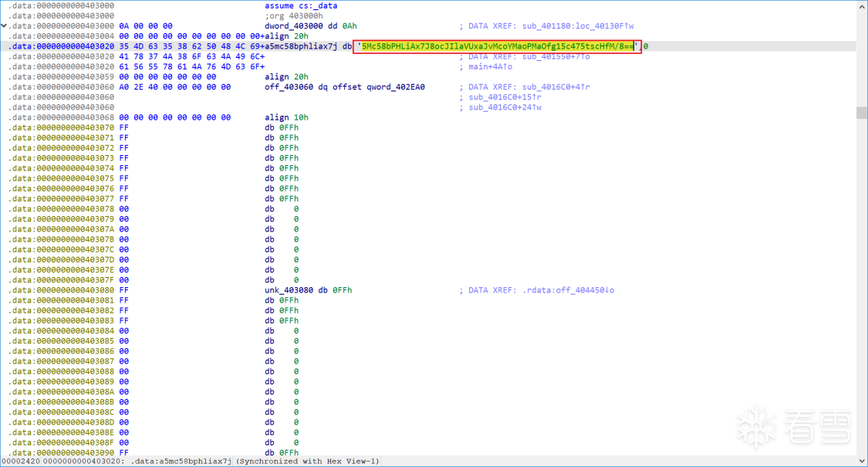Click address .data:0000000000403083
Image resolution: width=868 pixels, height=467 pixels.
pos(61,321)
